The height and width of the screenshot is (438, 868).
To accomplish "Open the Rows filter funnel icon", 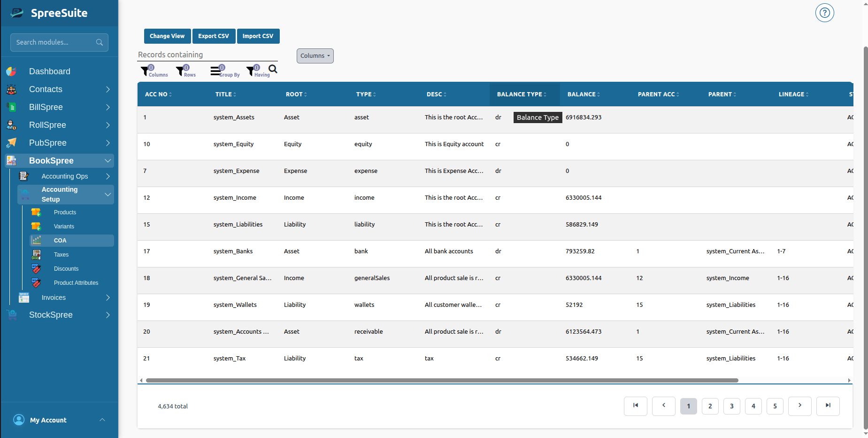I will (180, 71).
